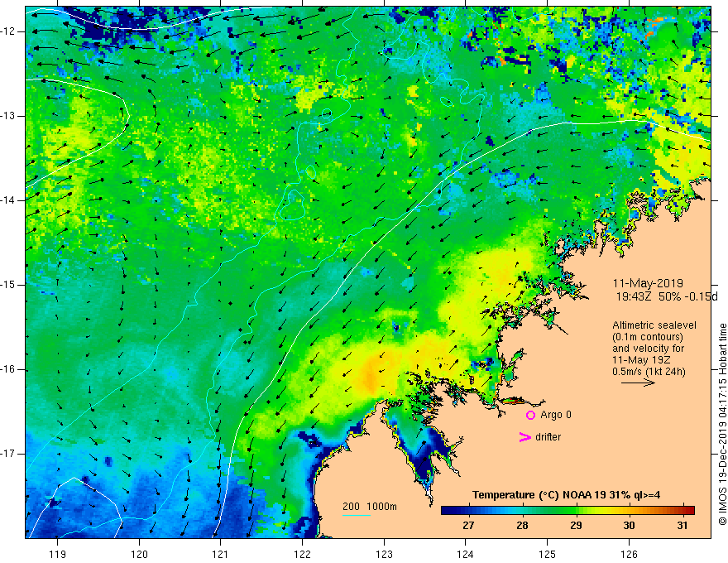
Task: Click the longitude 125 axis label
Action: click(x=548, y=554)
